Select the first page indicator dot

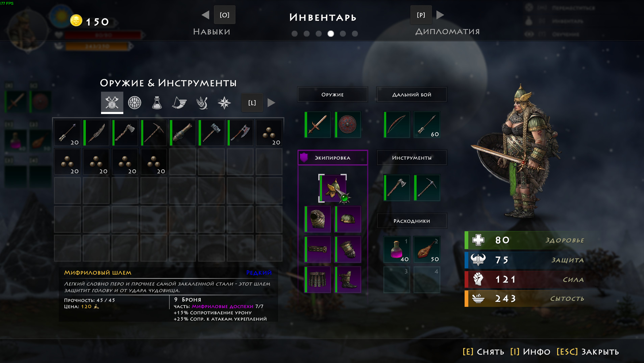295,33
